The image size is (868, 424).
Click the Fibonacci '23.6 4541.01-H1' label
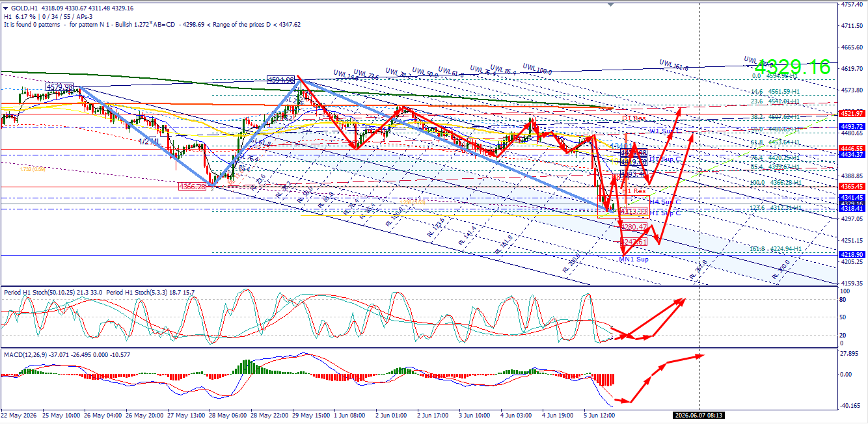pos(776,101)
